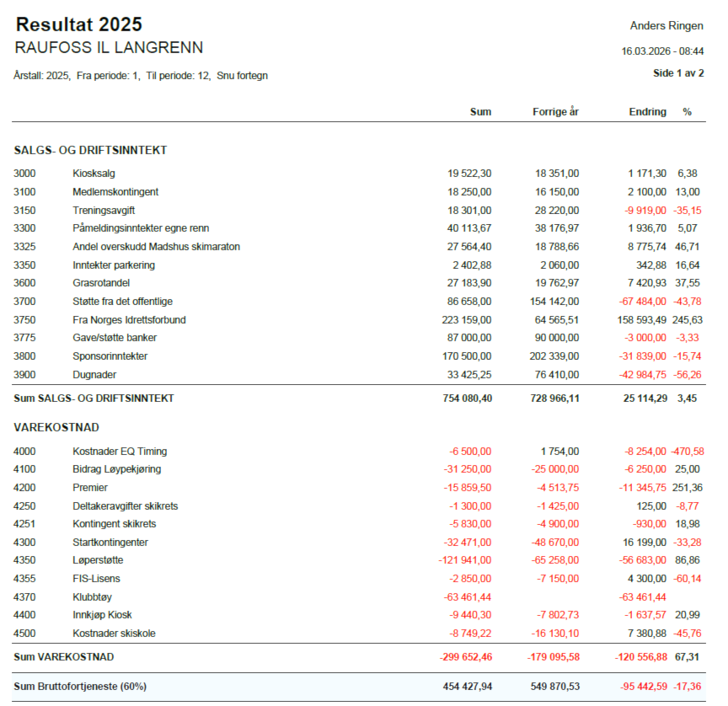
Task: Open account 3750 Fra Norges Idrettsforbund
Action: pos(129,319)
